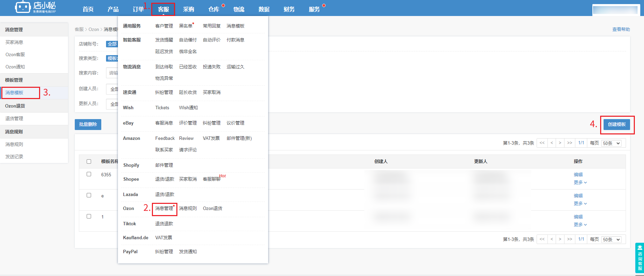Select 消息规则 sidebar item under 消息规则 heading
Screen dimensions: 644x276
click(x=14, y=144)
